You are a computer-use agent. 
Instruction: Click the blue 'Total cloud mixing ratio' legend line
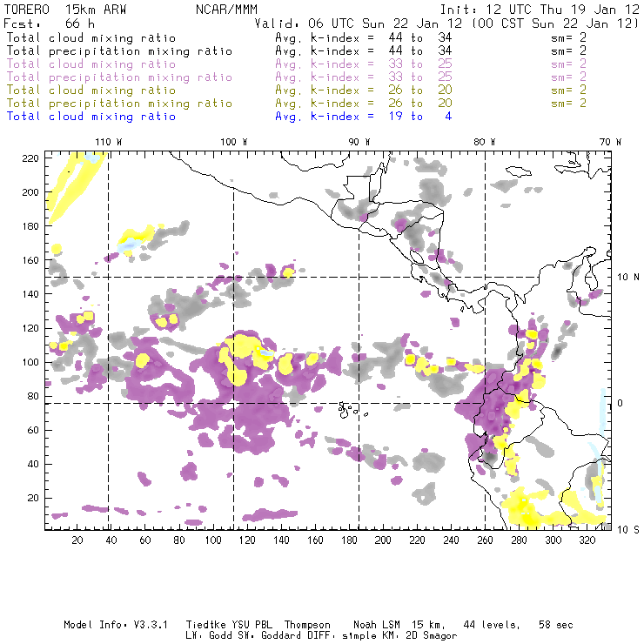(x=91, y=117)
